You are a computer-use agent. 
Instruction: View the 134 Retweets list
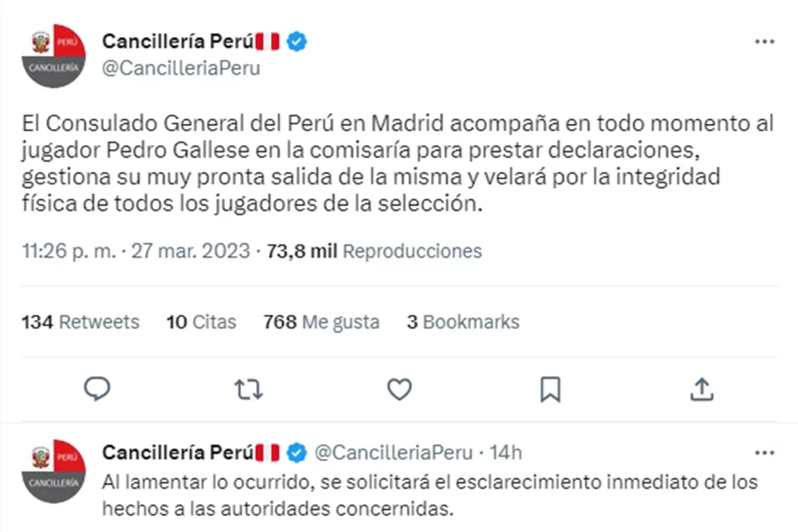tap(79, 322)
